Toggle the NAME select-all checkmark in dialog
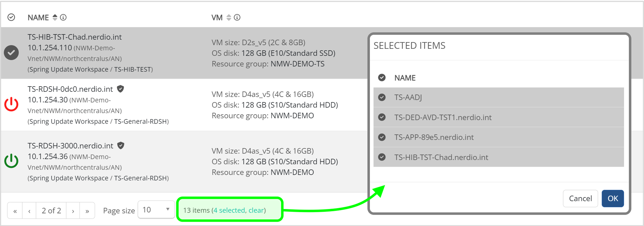 click(382, 78)
